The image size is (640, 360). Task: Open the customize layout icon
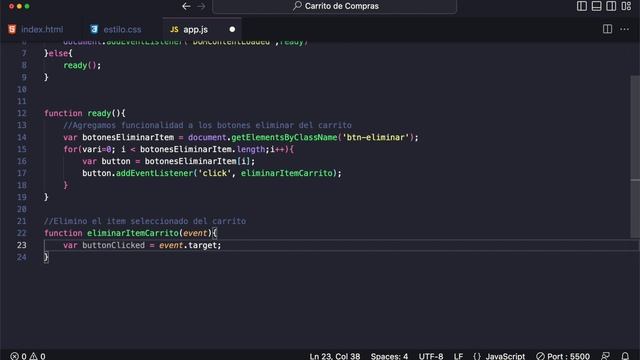626,6
